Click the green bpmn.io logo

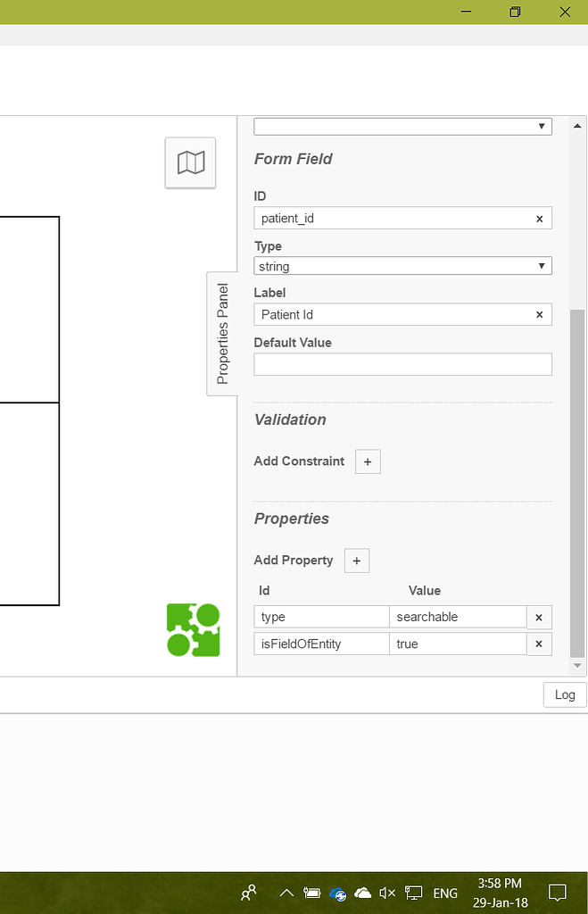click(x=193, y=628)
